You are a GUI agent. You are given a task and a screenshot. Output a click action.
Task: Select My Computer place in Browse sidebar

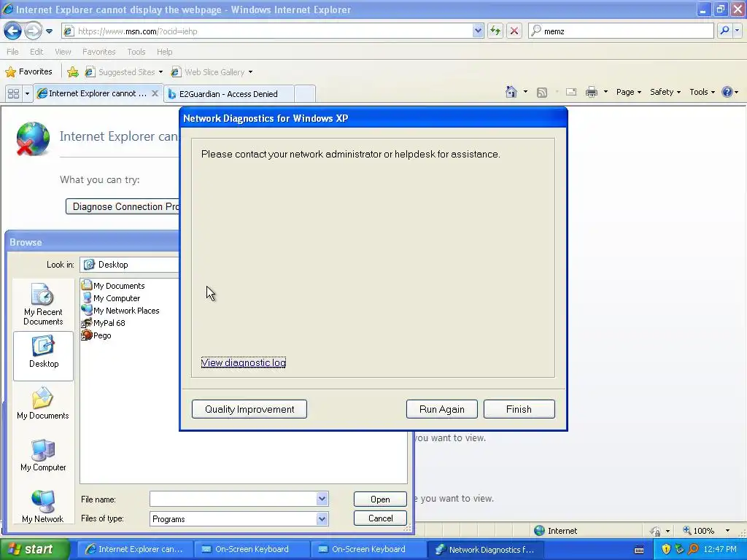43,455
